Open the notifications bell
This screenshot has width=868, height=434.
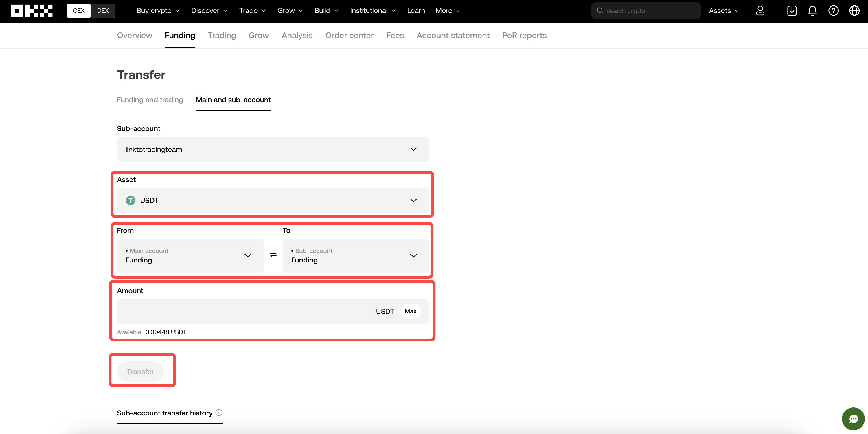point(812,10)
